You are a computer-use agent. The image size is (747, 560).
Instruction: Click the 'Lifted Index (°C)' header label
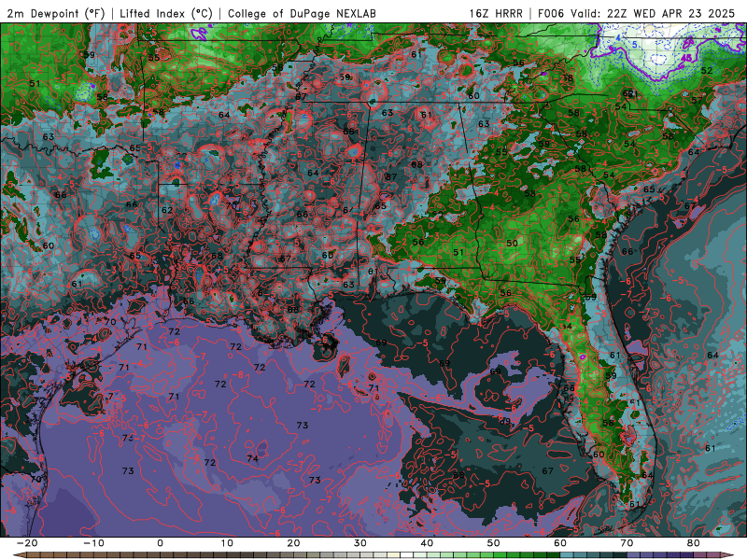click(166, 13)
